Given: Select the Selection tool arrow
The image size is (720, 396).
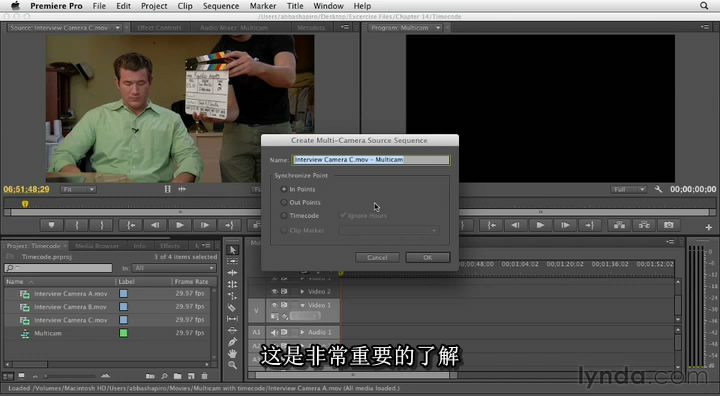Looking at the screenshot, I should click(x=233, y=250).
